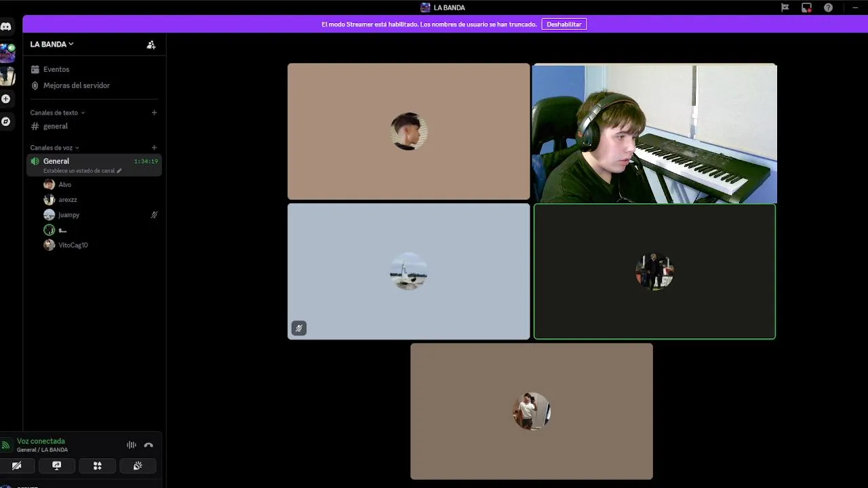Screen dimensions: 868x488
Task: Open the activities shapes button
Action: click(x=97, y=466)
